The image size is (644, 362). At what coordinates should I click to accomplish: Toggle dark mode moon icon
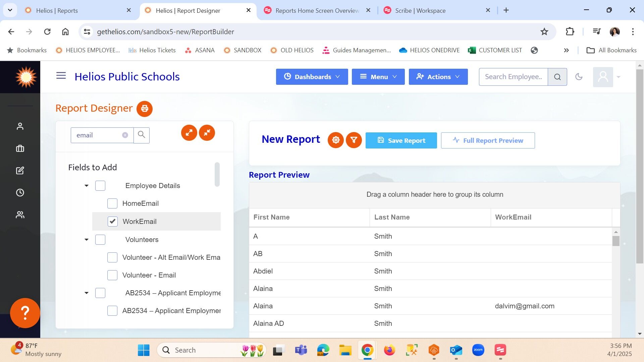click(579, 77)
